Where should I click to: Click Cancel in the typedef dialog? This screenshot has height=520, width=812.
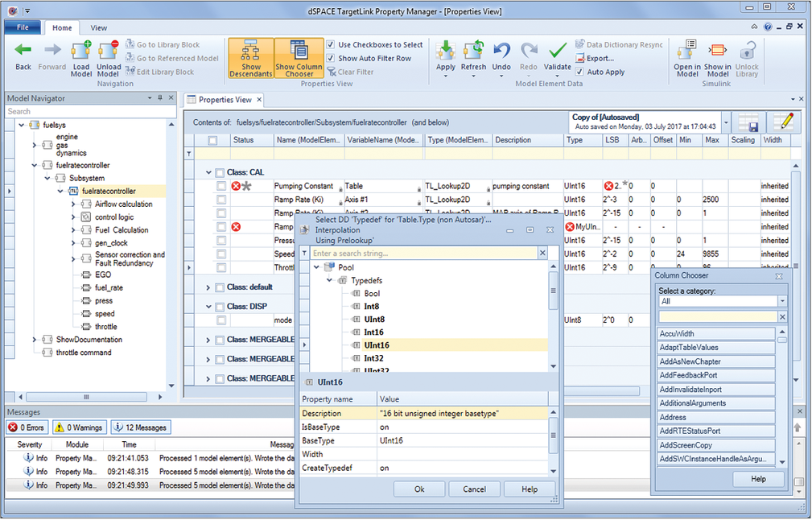coord(474,489)
